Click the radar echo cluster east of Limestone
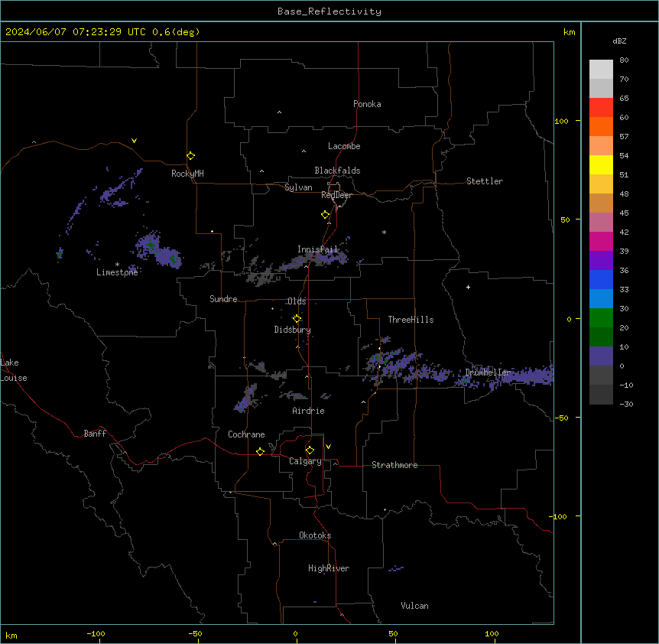 [x=159, y=251]
